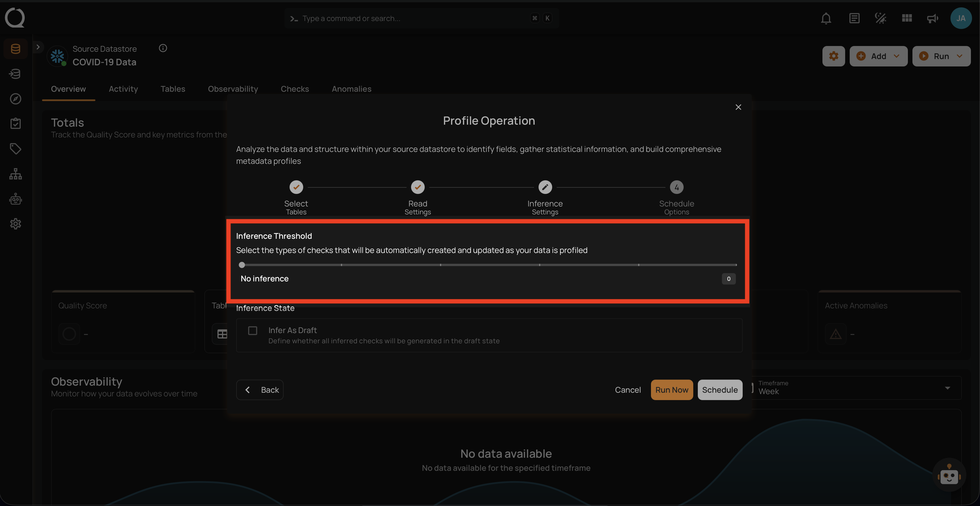Enable the Infer As Draft checkbox
Image resolution: width=980 pixels, height=506 pixels.
[x=253, y=331]
